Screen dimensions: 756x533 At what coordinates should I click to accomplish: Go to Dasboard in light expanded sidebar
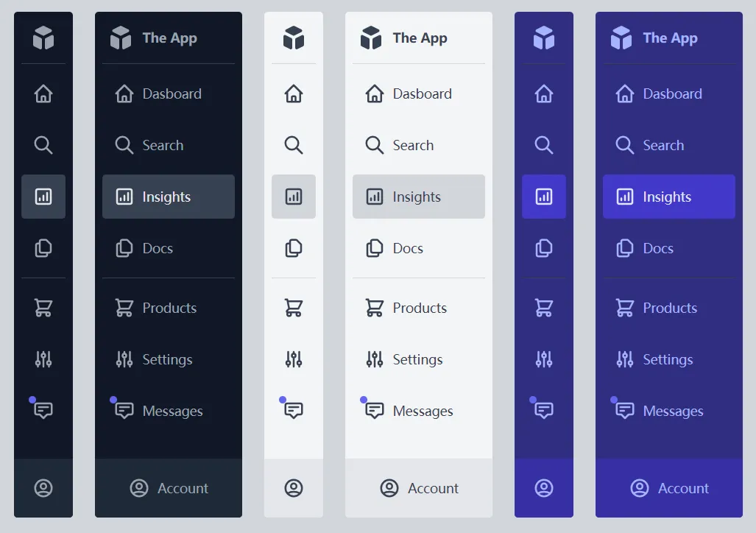pyautogui.click(x=419, y=93)
